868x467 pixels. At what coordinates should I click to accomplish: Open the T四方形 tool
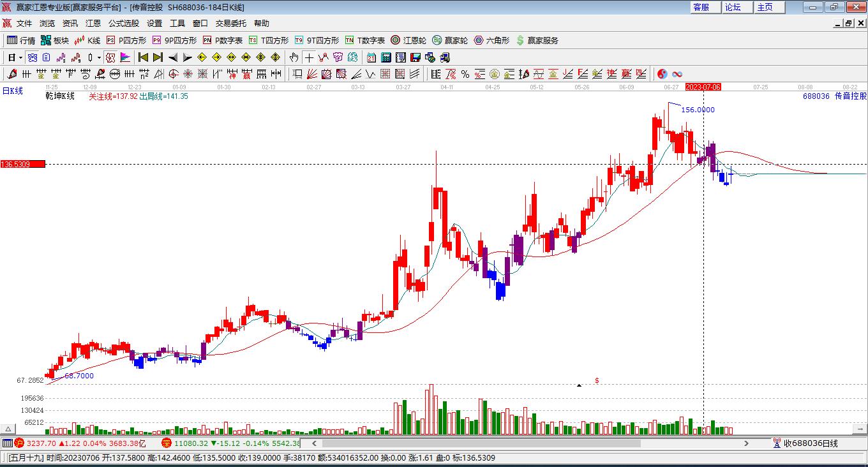click(x=269, y=40)
